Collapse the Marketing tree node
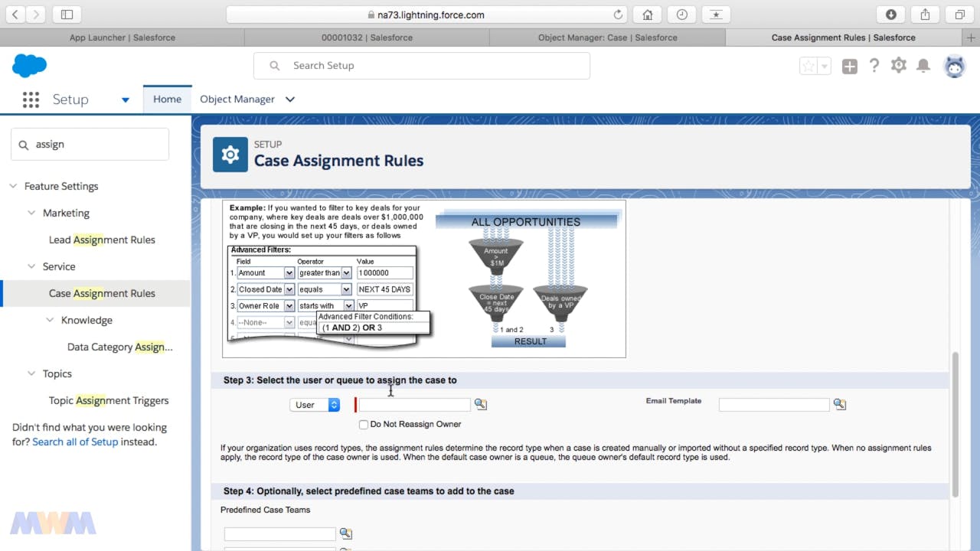The width and height of the screenshot is (980, 551). [x=31, y=213]
